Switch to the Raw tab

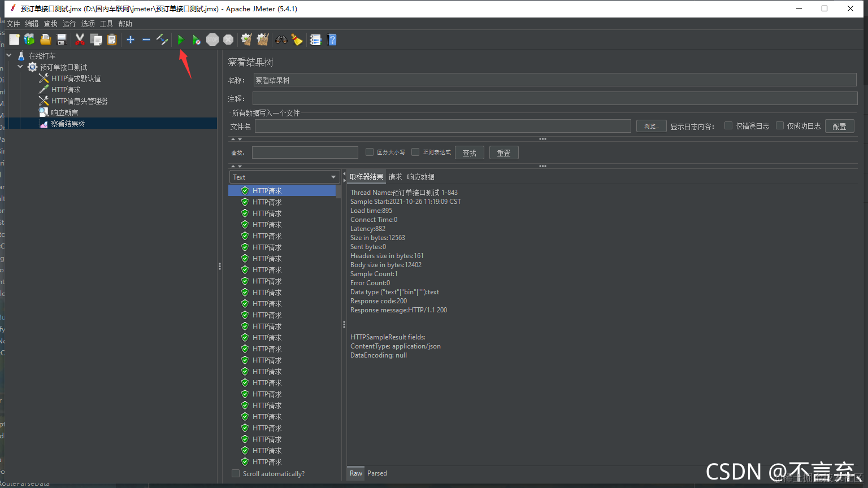click(x=355, y=473)
